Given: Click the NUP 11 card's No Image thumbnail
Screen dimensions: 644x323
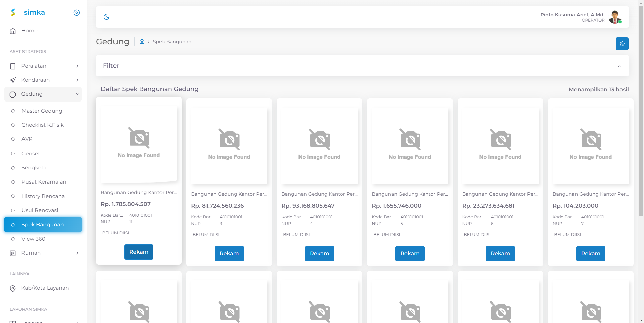Looking at the screenshot, I should 139,144.
